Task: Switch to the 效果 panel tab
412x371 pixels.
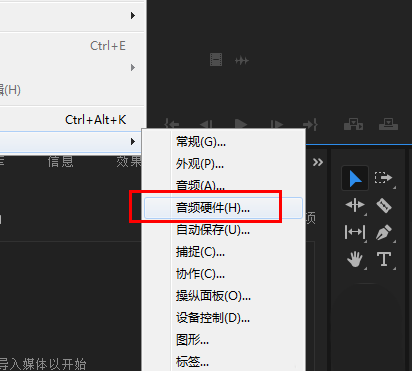Action: tap(129, 162)
